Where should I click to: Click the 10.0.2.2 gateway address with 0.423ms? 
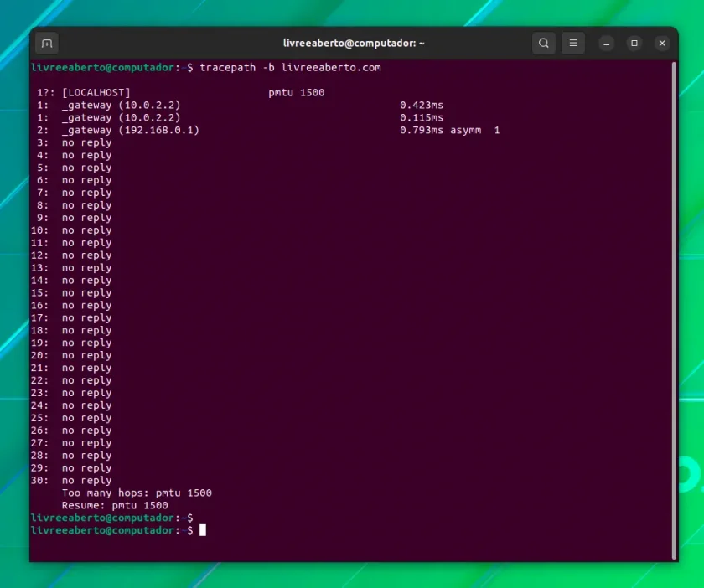149,105
